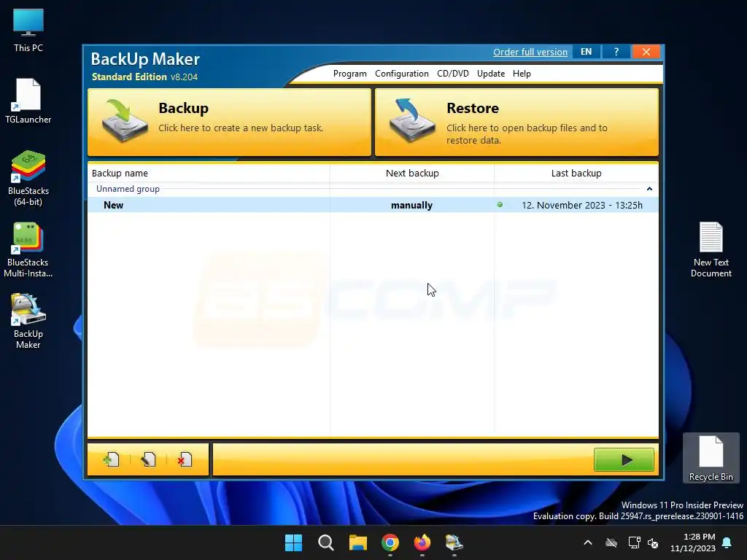747x560 pixels.
Task: Click the Backup hard drive icon
Action: point(124,121)
